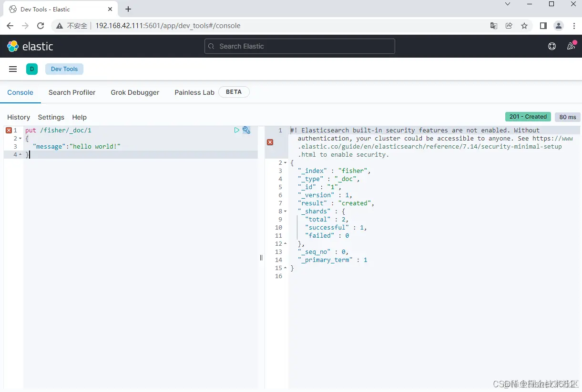The image size is (582, 392).
Task: Open console History
Action: coord(19,117)
